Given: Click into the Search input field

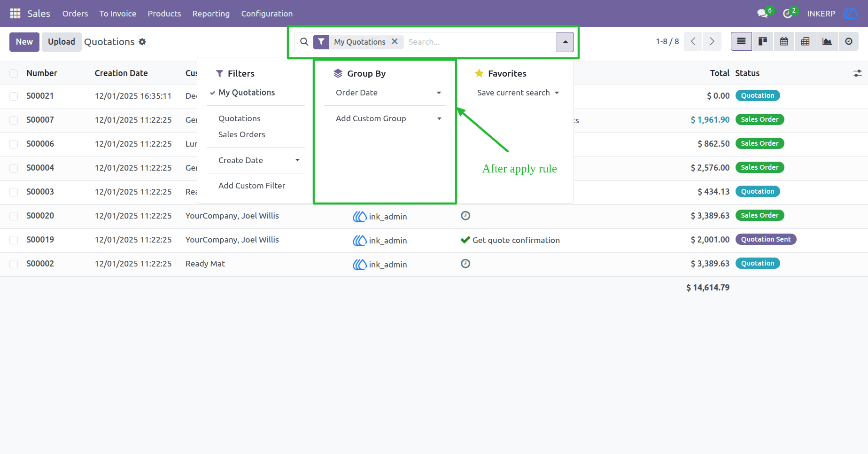Looking at the screenshot, I should click(x=480, y=42).
